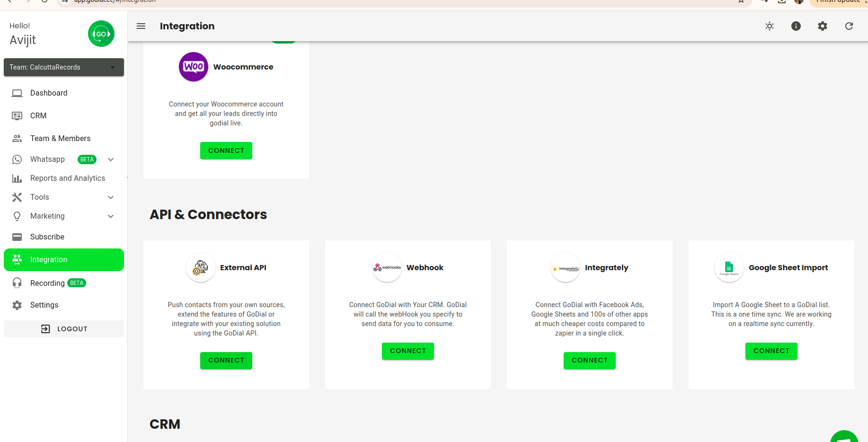The image size is (868, 442).
Task: Toggle the brightness theme icon
Action: [x=770, y=26]
